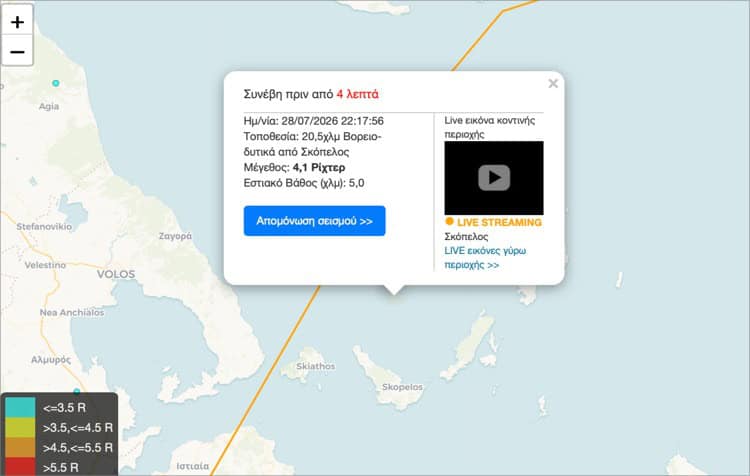Click the VOLOS city label on map
The image size is (750, 476).
pos(116,274)
